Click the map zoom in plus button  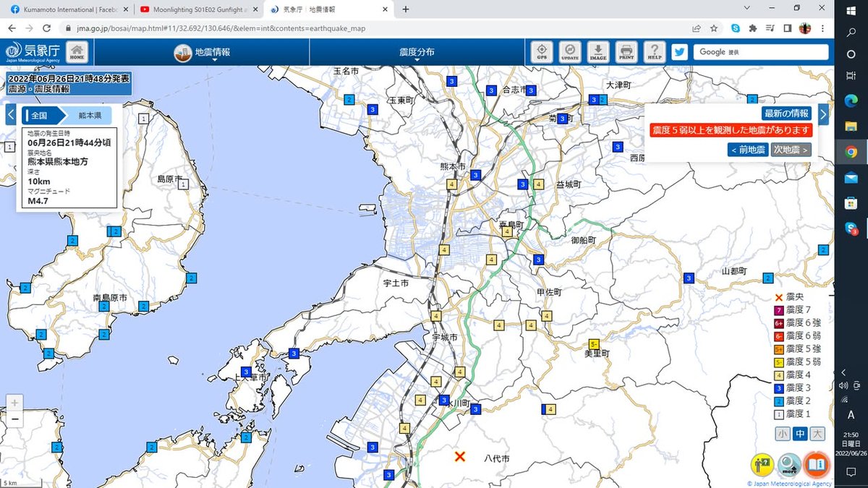15,403
